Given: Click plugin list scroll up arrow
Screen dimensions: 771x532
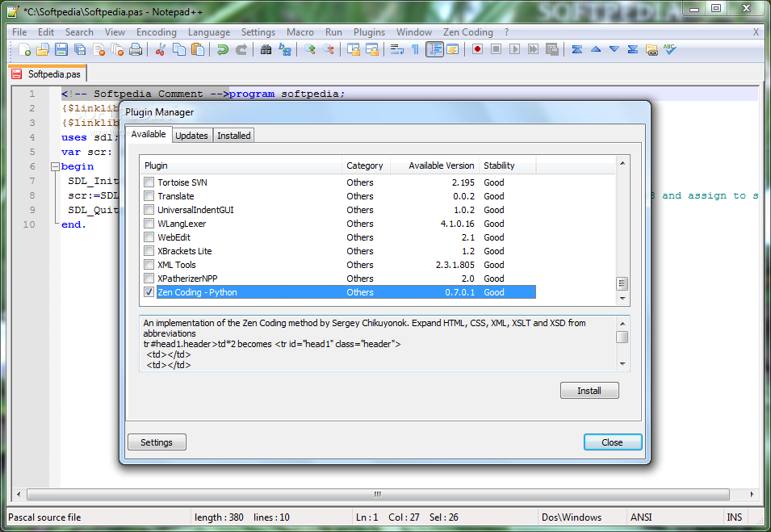Looking at the screenshot, I should tap(622, 163).
